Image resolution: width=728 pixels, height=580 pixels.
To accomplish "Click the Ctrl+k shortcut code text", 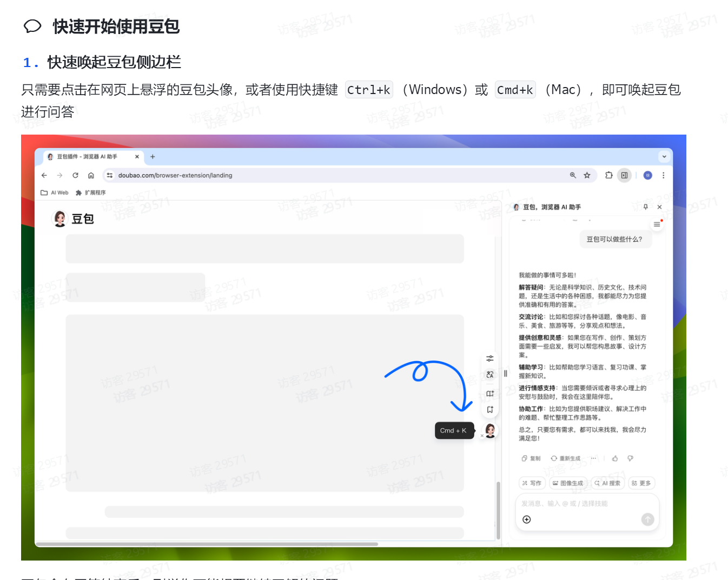I will [369, 90].
